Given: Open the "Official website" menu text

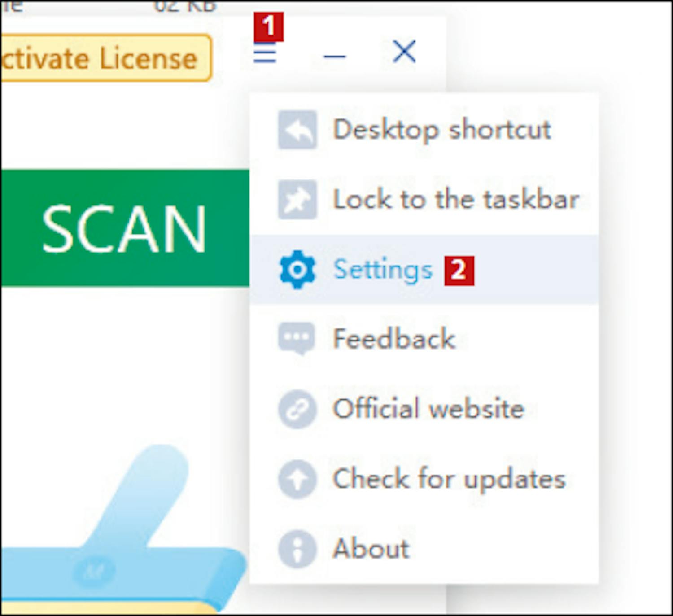Looking at the screenshot, I should coord(428,409).
